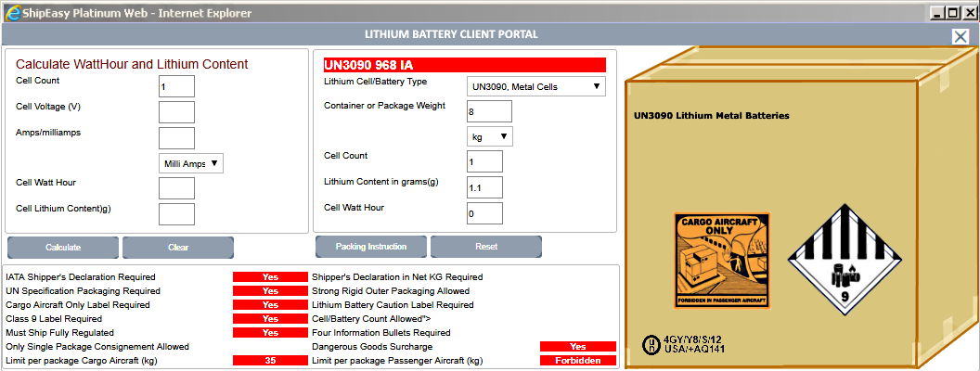Screen dimensions: 980x371
Task: Click Limit per package Passenger Aircraft label
Action: click(x=397, y=361)
